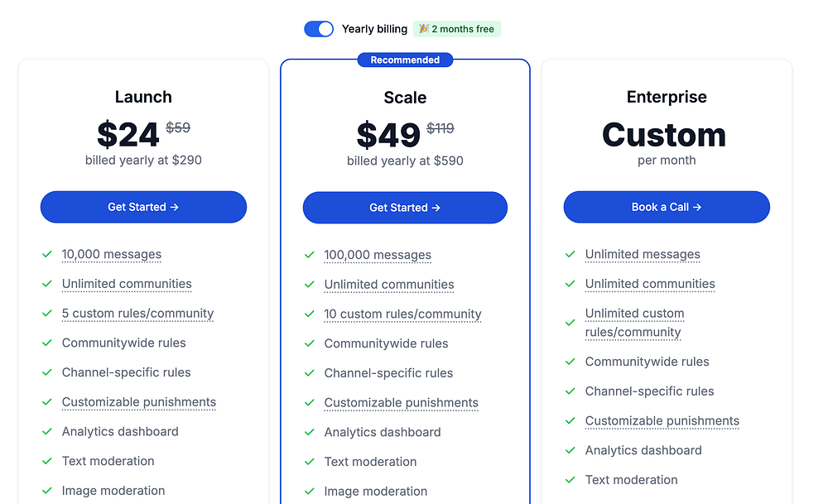
Task: Click the checkmark beside Launch Image moderation
Action: (47, 491)
